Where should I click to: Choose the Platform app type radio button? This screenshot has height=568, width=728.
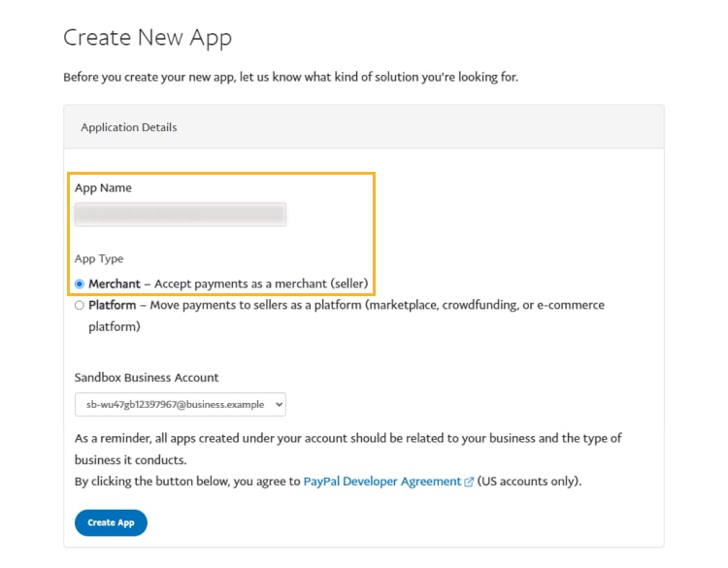[80, 305]
